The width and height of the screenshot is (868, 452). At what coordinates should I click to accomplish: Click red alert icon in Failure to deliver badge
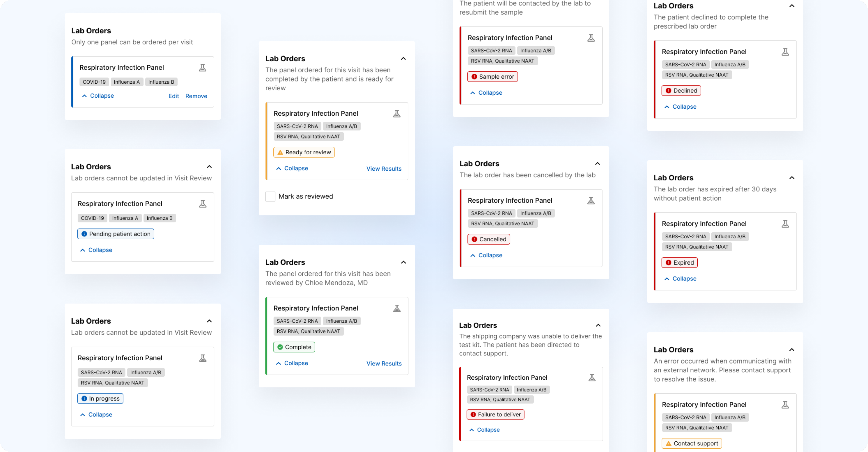pyautogui.click(x=473, y=415)
